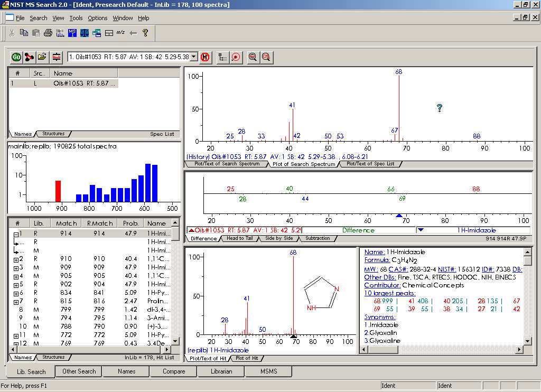
Task: Click the Paste clipboard toolbar icon
Action: 36,33
